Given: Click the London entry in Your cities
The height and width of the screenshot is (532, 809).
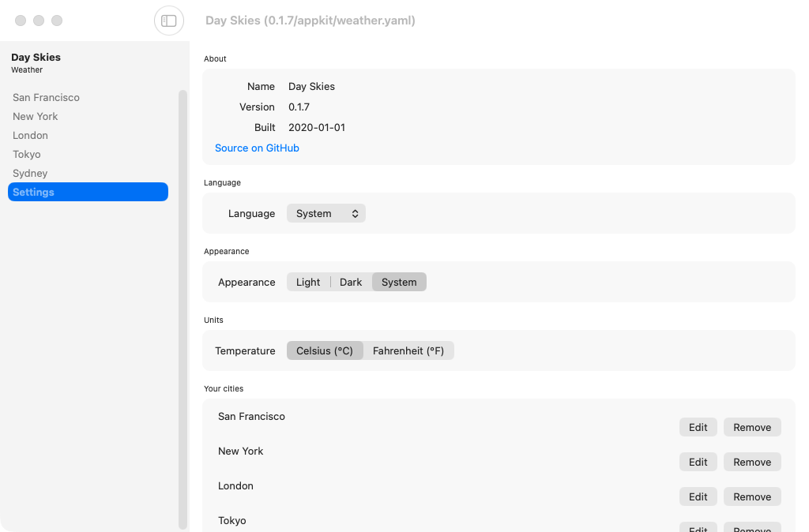Looking at the screenshot, I should [x=235, y=485].
